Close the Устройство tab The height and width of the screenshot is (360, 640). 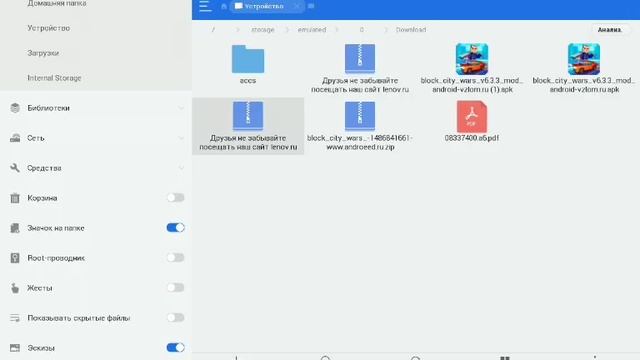point(297,6)
